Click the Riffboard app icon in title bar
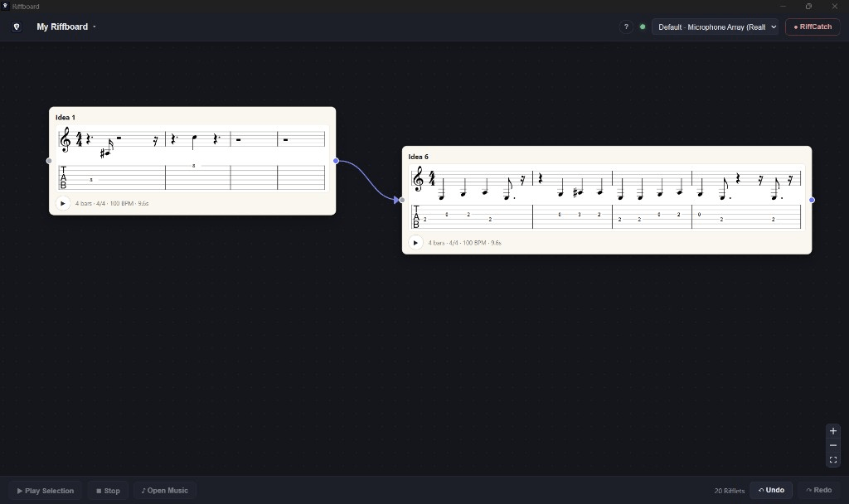 [6, 6]
